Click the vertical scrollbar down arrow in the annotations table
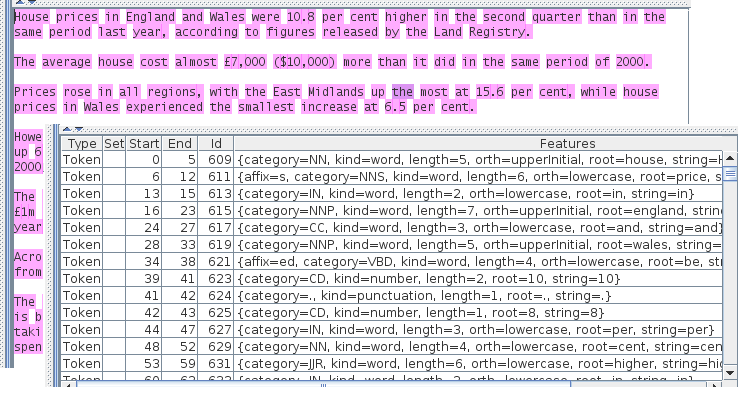This screenshot has width=750, height=393. 730,373
